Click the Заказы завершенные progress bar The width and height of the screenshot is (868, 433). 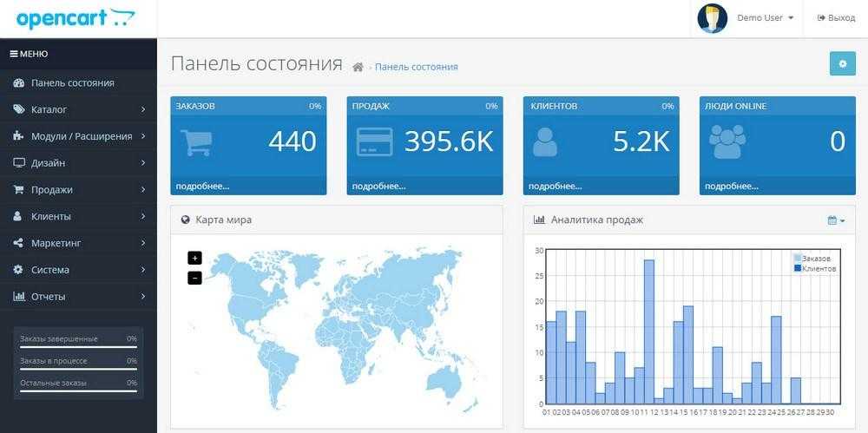click(x=78, y=347)
